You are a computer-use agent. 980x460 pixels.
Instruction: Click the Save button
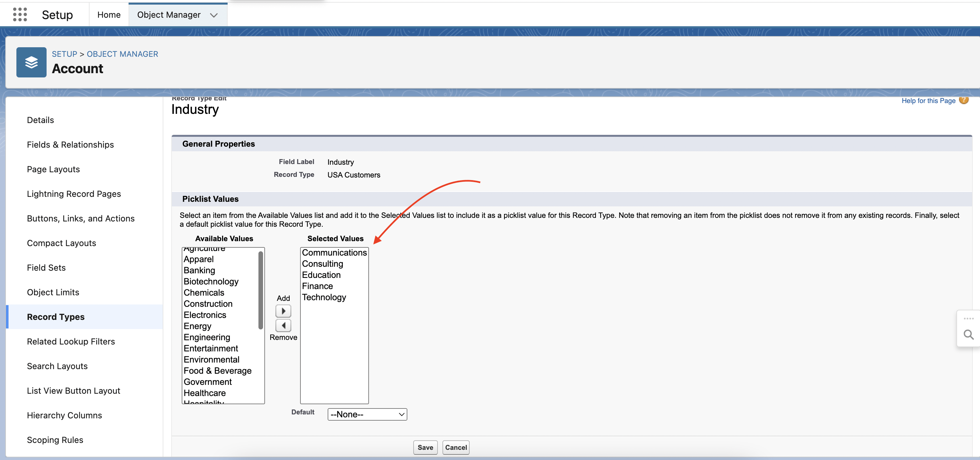tap(425, 447)
